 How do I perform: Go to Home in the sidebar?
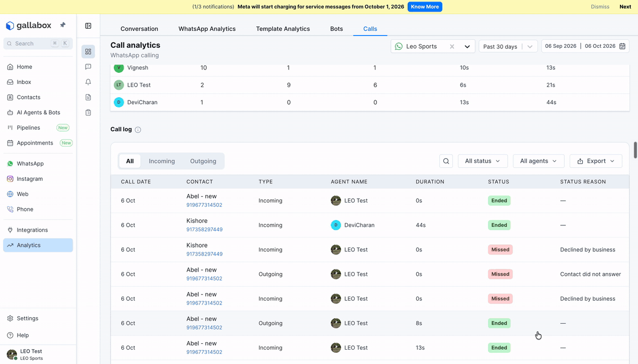tap(38, 67)
